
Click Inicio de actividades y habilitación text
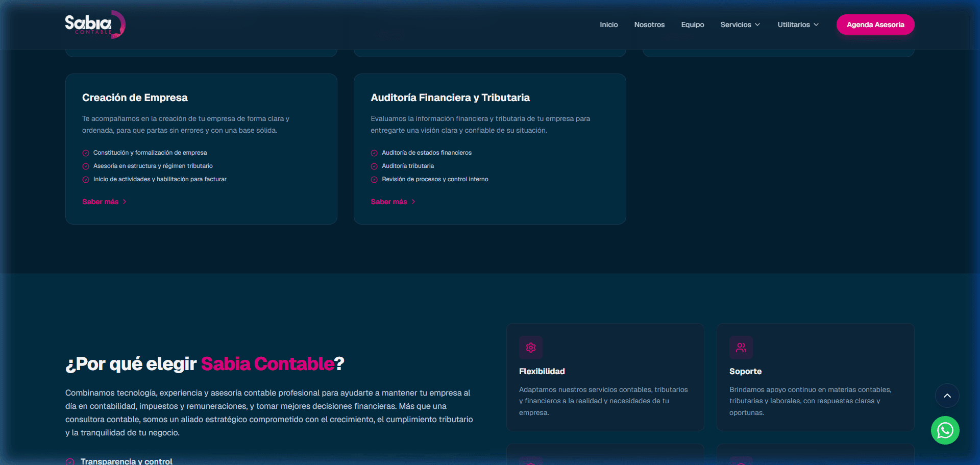pos(160,179)
